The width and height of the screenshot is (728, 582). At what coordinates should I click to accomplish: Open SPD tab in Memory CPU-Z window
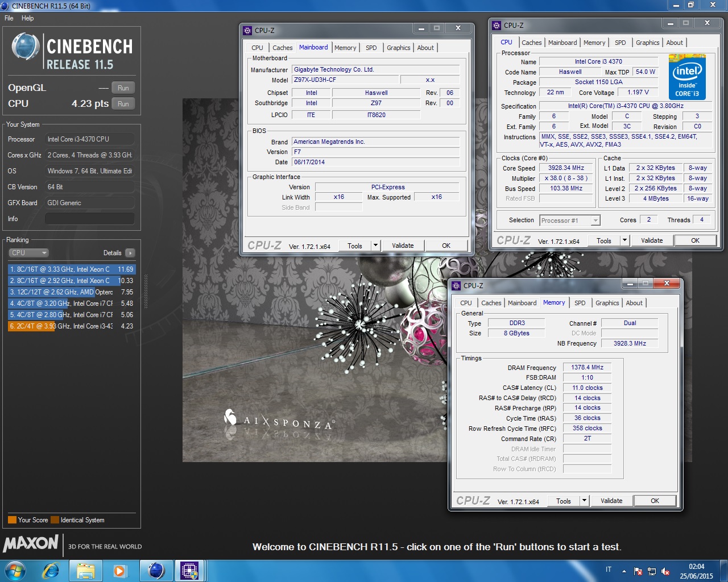coord(580,303)
